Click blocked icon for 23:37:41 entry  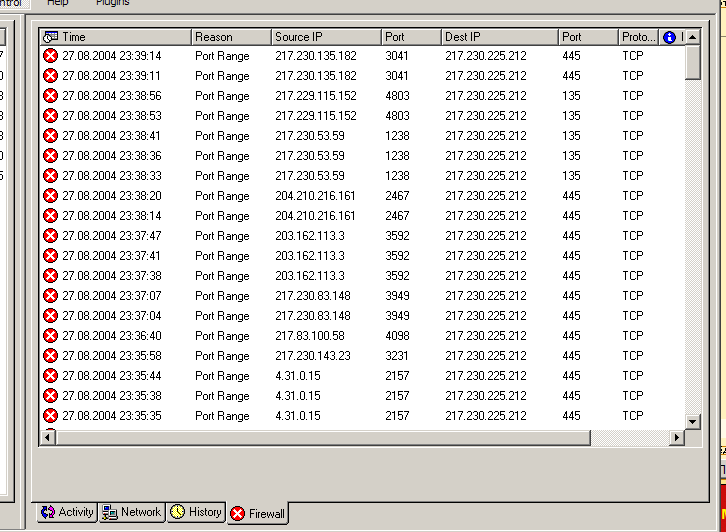pyautogui.click(x=50, y=256)
